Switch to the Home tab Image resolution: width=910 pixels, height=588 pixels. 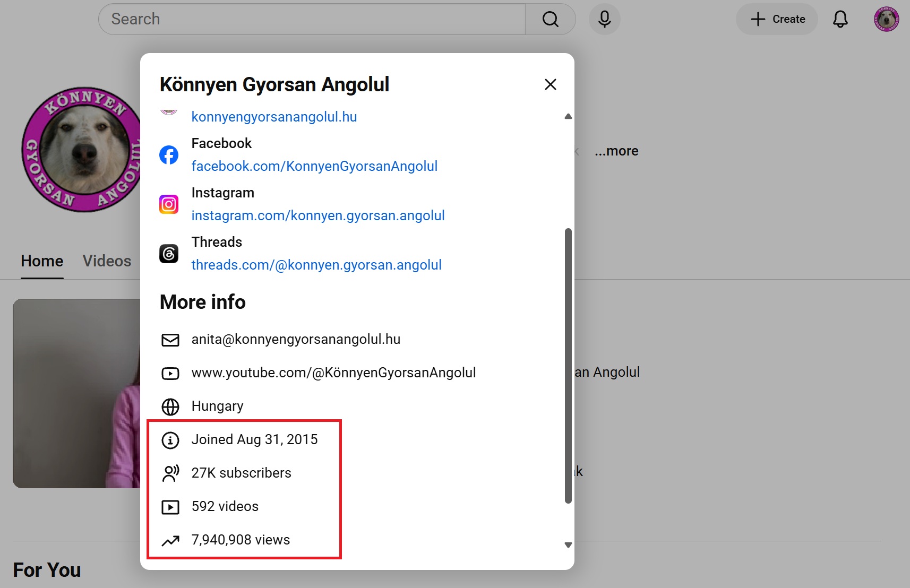42,261
